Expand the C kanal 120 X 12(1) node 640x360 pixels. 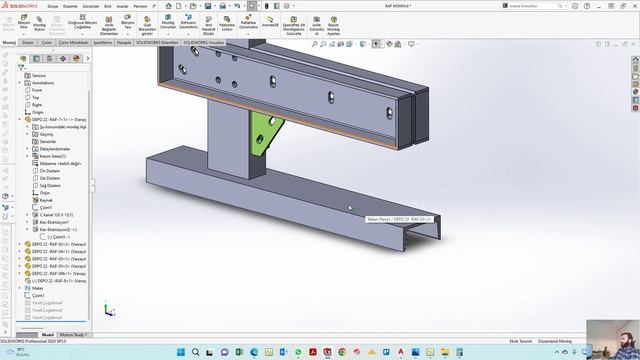click(27, 215)
